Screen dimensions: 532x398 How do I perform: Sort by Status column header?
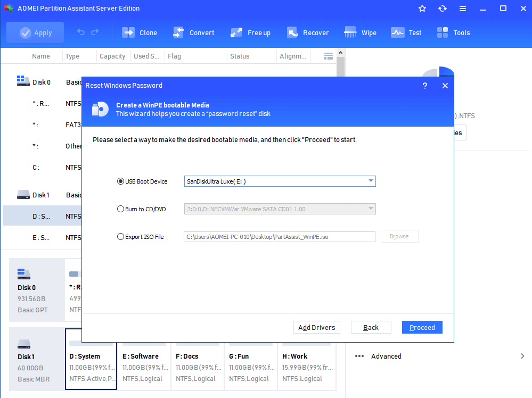[x=240, y=56]
